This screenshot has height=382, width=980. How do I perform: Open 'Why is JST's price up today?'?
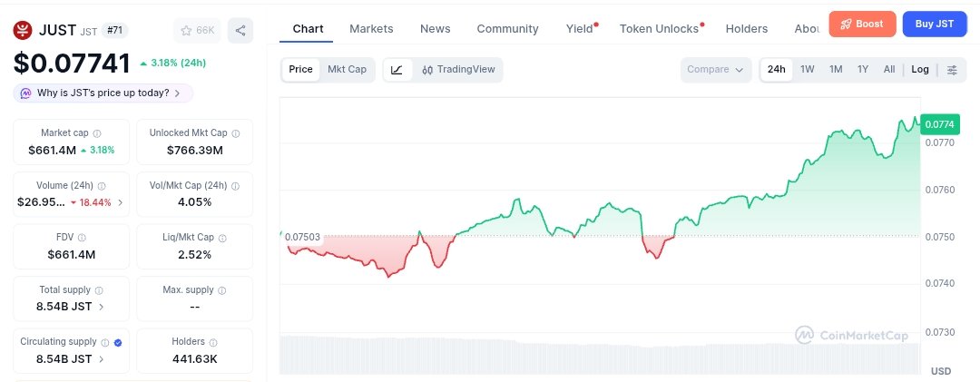pyautogui.click(x=103, y=93)
